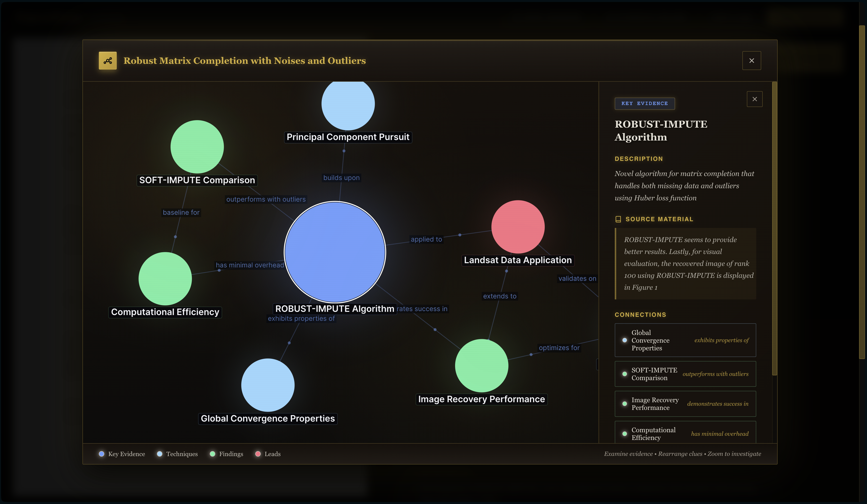Screen dimensions: 867x504
Task: Click the graph icon beside the title
Action: pyautogui.click(x=108, y=61)
